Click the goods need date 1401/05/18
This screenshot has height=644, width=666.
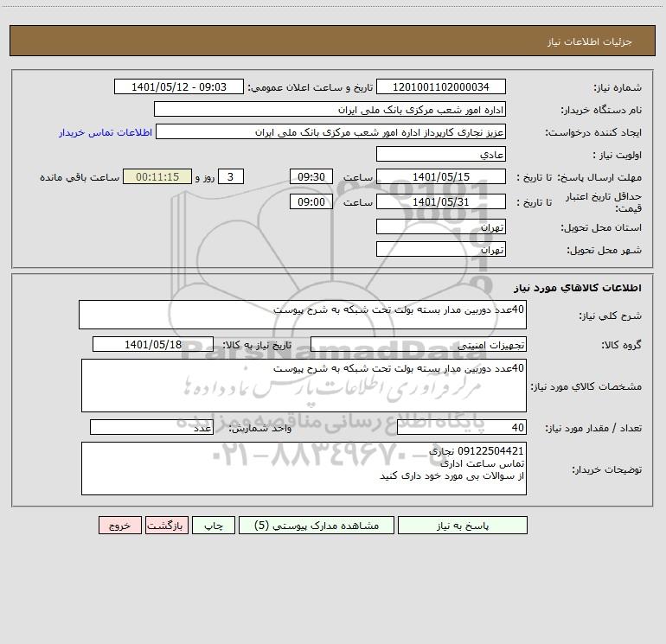click(x=153, y=344)
